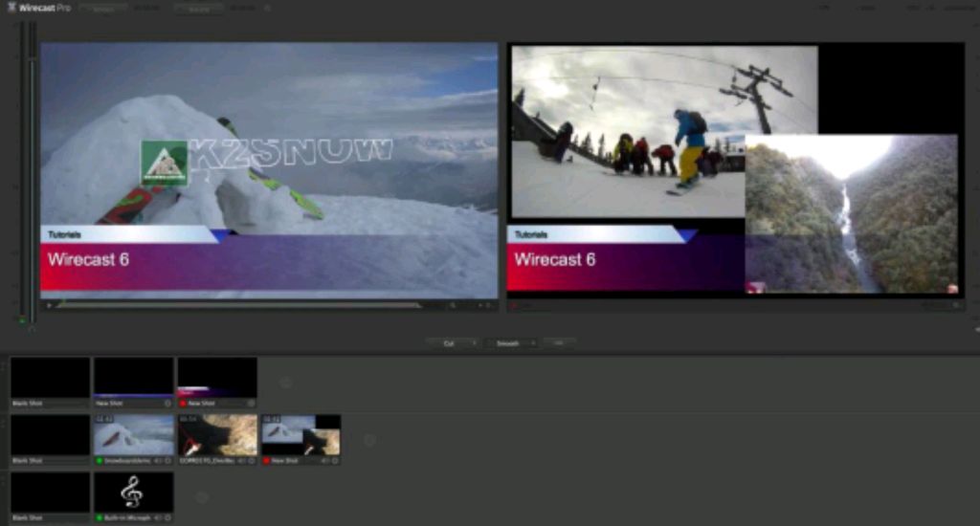This screenshot has width=980, height=526.
Task: Play the preview pane video
Action: pyautogui.click(x=49, y=305)
